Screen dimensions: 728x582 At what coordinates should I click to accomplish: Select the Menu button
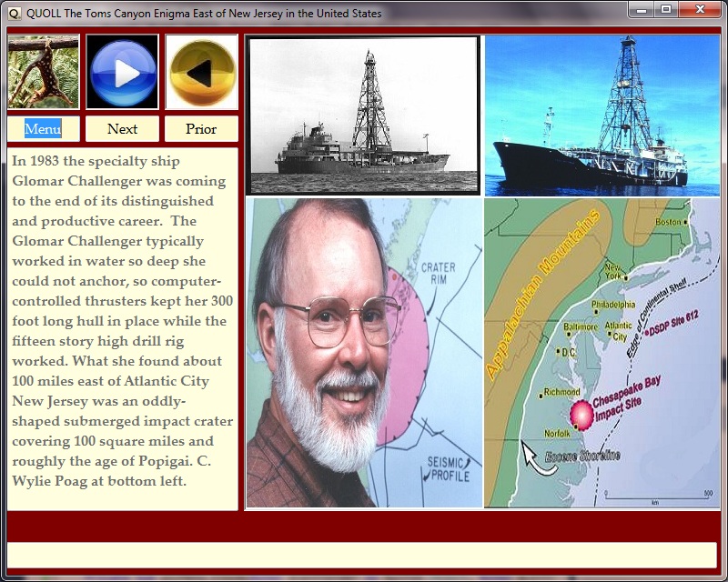pyautogui.click(x=43, y=129)
